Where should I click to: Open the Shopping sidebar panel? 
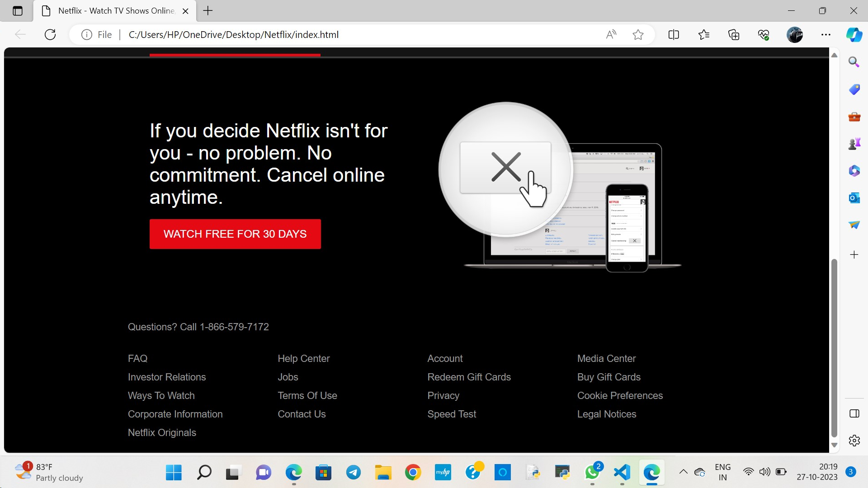click(x=854, y=89)
